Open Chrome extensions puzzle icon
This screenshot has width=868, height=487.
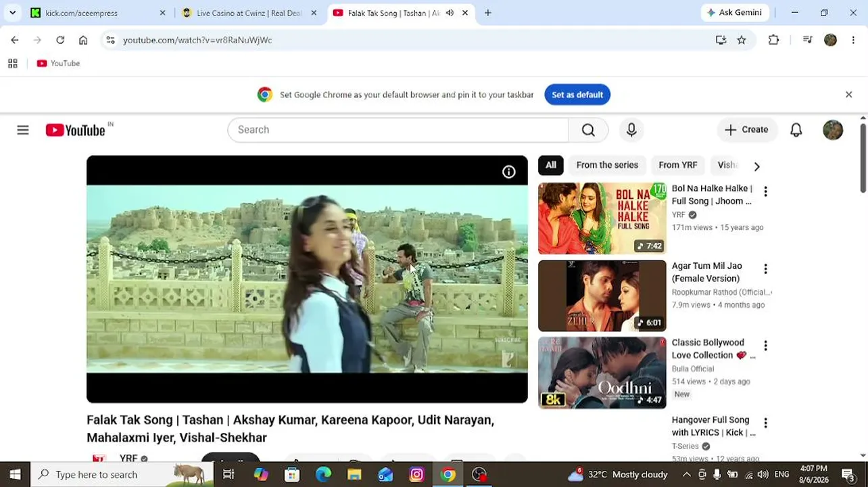[774, 40]
